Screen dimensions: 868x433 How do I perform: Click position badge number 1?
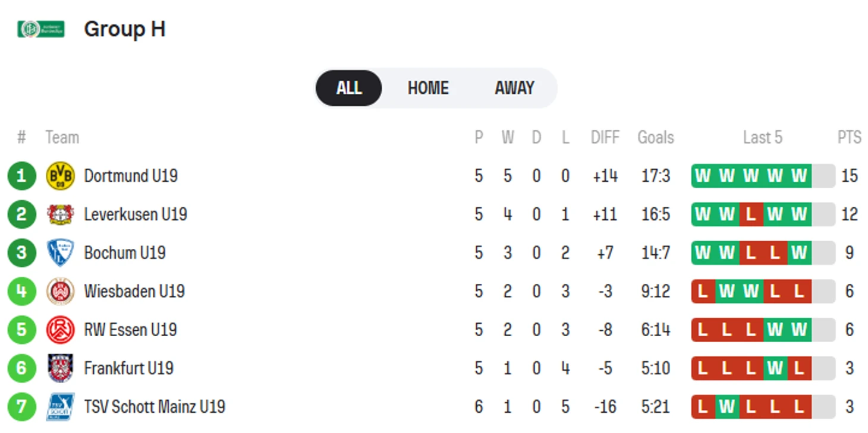pyautogui.click(x=22, y=176)
